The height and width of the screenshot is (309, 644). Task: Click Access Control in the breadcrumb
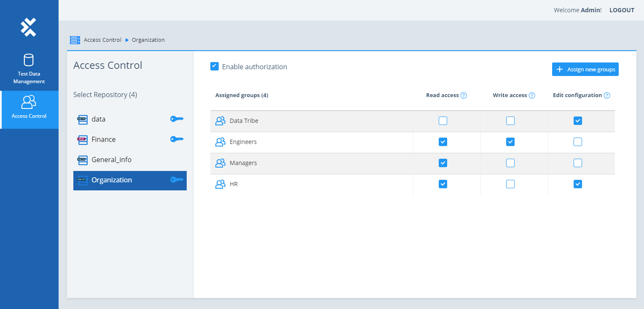click(102, 40)
